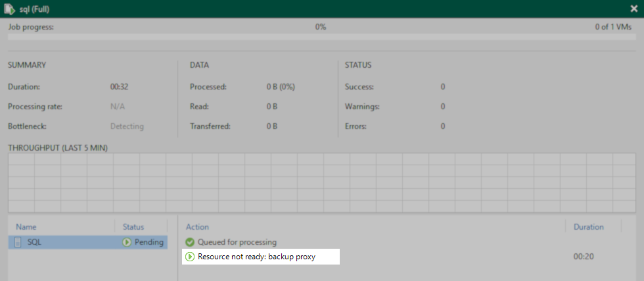644x281 pixels.
Task: Click the 0% job progress value
Action: 321,27
